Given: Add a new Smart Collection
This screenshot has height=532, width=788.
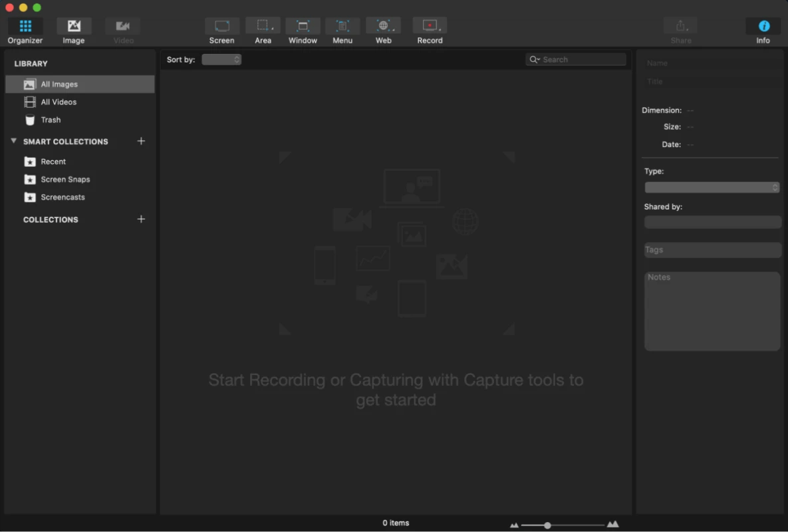Looking at the screenshot, I should (141, 141).
